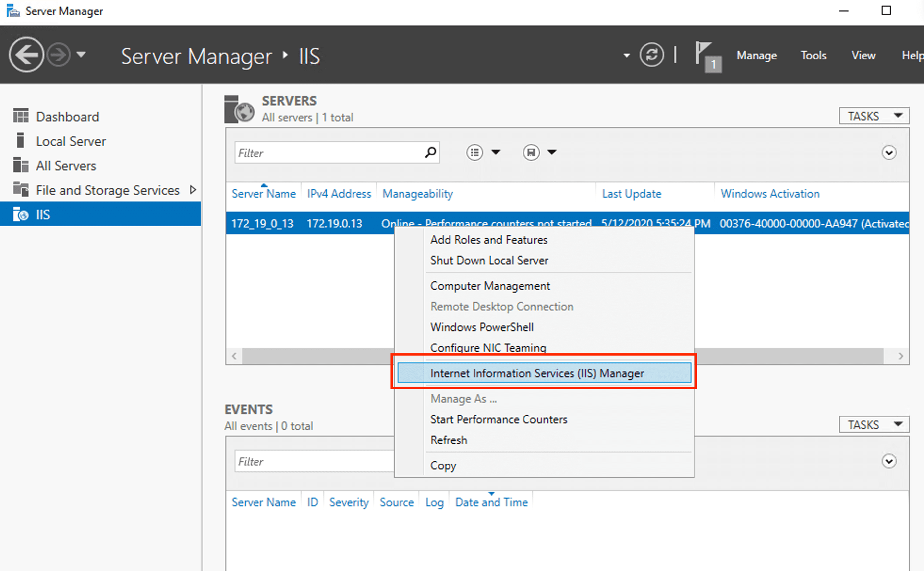Sort Events by Log column
This screenshot has width=924, height=571.
[434, 502]
